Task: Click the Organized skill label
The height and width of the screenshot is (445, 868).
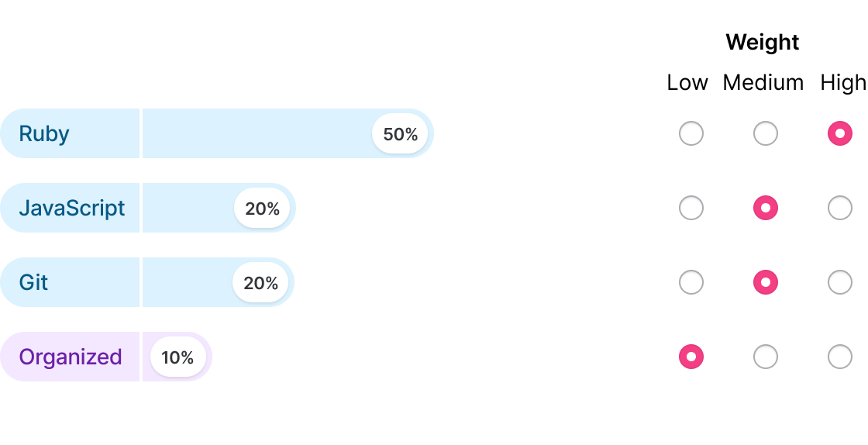Action: click(x=71, y=357)
